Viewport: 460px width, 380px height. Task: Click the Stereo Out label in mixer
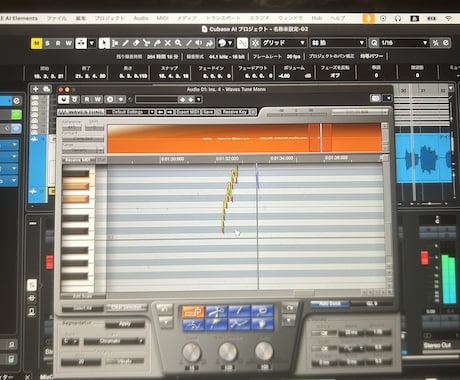[437, 345]
